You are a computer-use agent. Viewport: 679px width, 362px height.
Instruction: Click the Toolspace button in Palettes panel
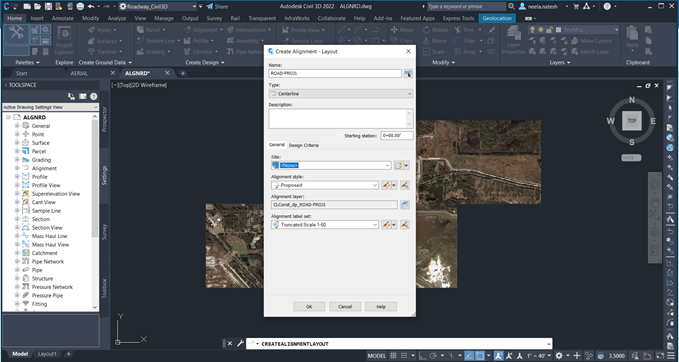click(x=16, y=39)
